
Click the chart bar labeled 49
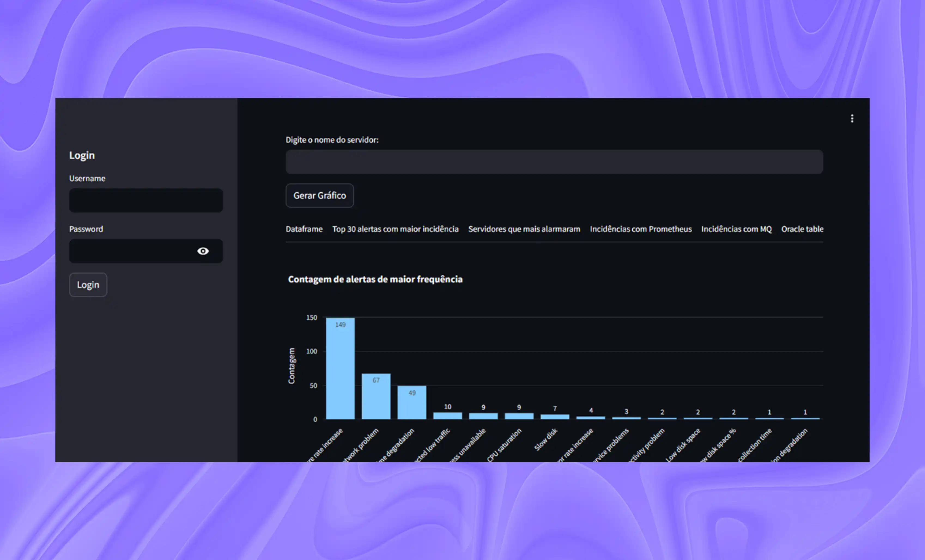pyautogui.click(x=412, y=403)
